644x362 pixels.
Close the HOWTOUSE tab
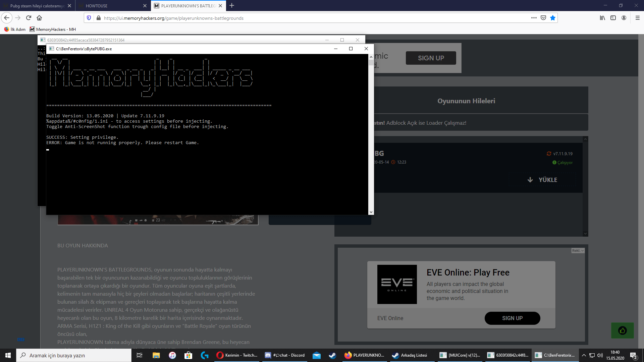145,6
